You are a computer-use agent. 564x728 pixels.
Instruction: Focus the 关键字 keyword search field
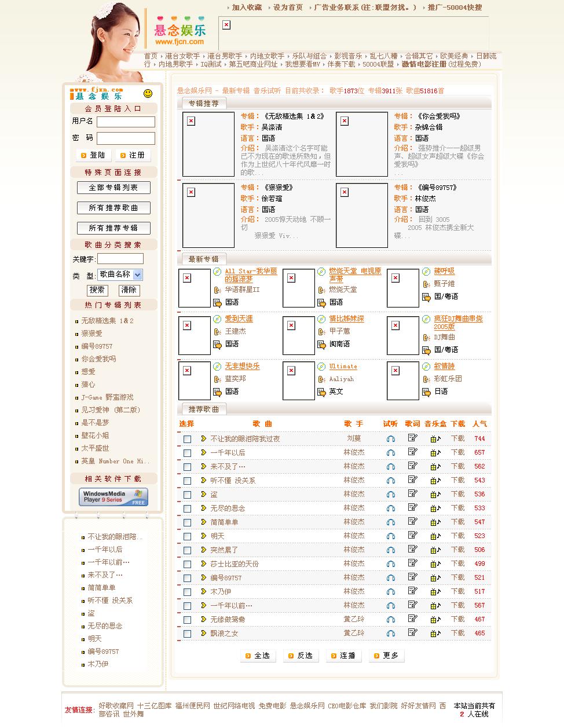tap(120, 259)
